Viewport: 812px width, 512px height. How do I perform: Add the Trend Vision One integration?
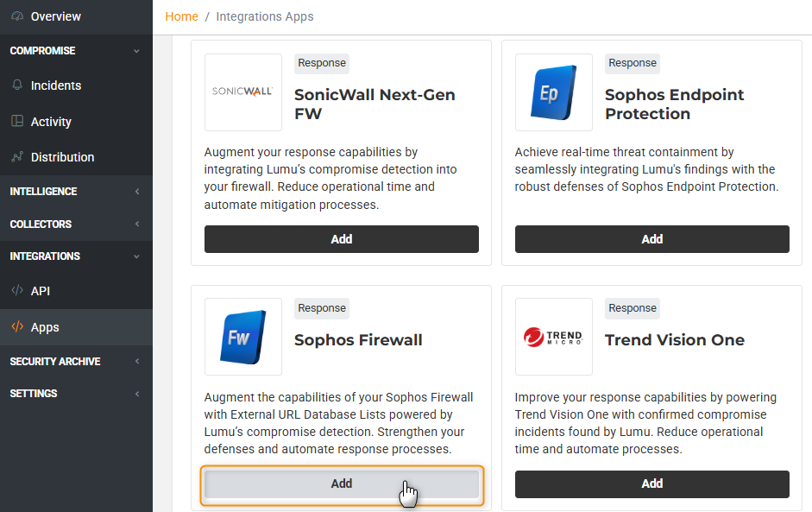pos(652,484)
